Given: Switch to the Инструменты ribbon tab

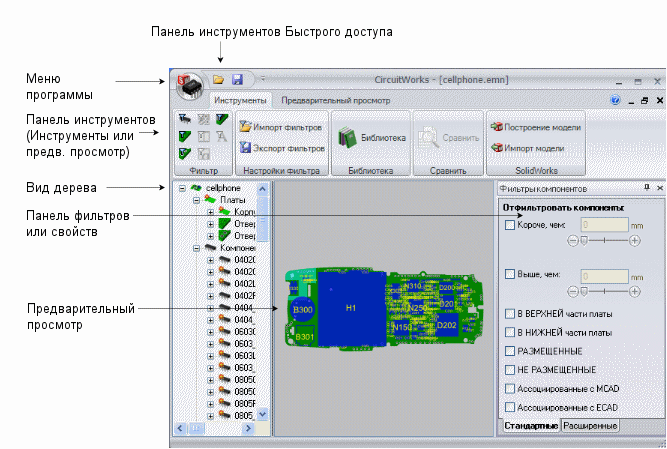Looking at the screenshot, I should point(240,100).
